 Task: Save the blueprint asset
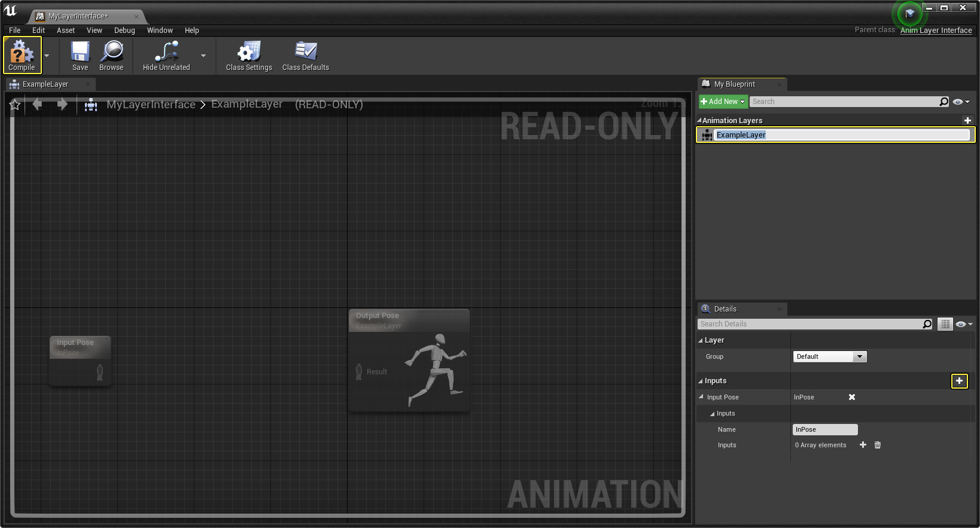coord(80,56)
